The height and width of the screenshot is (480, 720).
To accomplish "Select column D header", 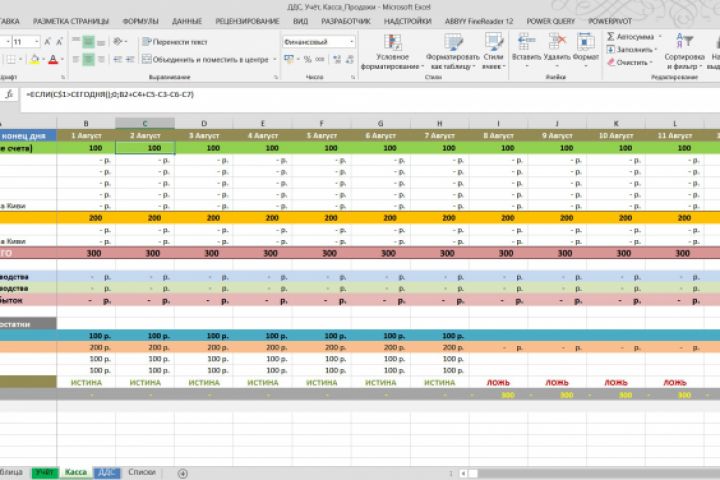I will pos(204,123).
